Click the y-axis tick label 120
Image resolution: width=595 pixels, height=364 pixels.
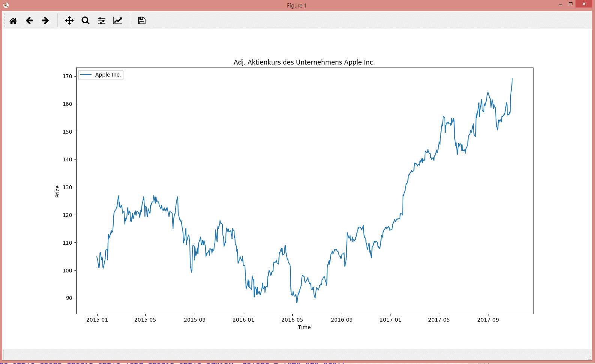click(x=68, y=215)
